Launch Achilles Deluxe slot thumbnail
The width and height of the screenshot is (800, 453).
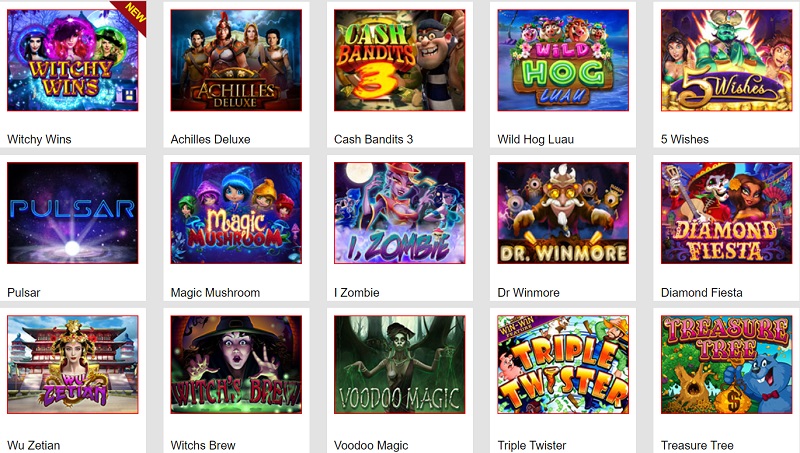[236, 60]
